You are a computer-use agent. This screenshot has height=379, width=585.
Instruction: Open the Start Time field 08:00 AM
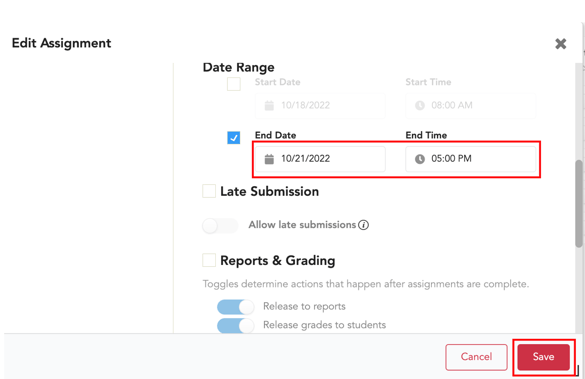[470, 106]
